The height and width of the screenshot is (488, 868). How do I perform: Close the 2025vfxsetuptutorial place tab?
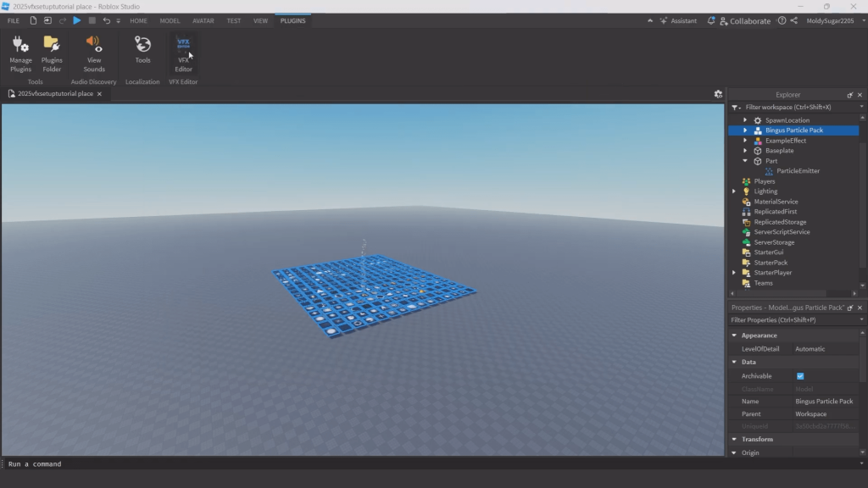coord(100,93)
